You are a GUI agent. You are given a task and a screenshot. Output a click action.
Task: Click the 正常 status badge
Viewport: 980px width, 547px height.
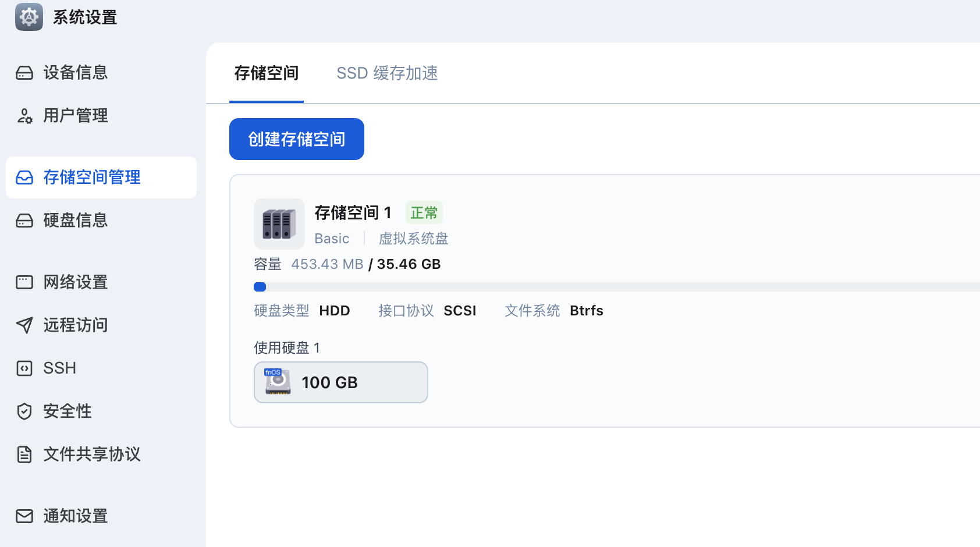(x=424, y=213)
